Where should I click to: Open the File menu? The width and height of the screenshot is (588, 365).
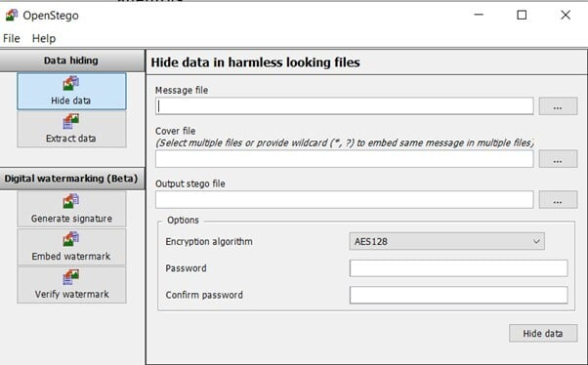12,38
